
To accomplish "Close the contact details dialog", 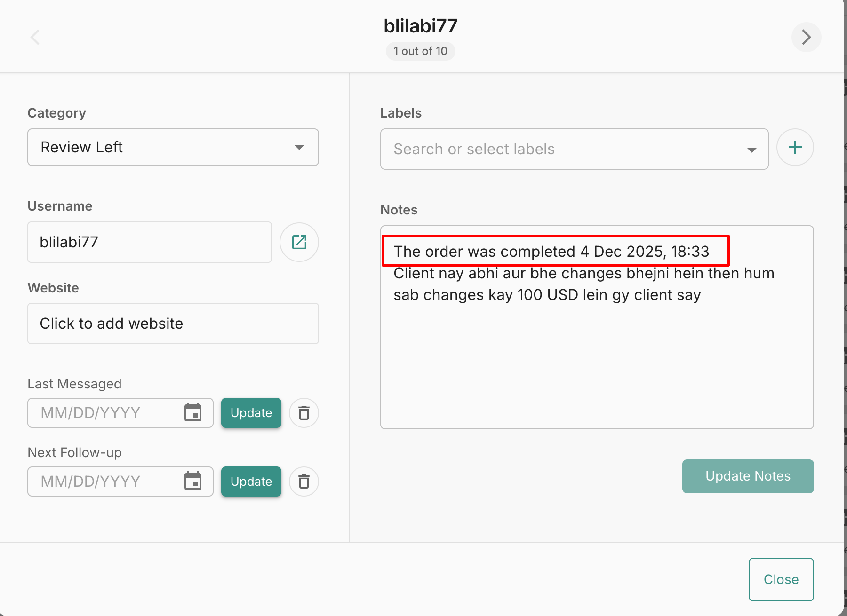I will pyautogui.click(x=781, y=579).
